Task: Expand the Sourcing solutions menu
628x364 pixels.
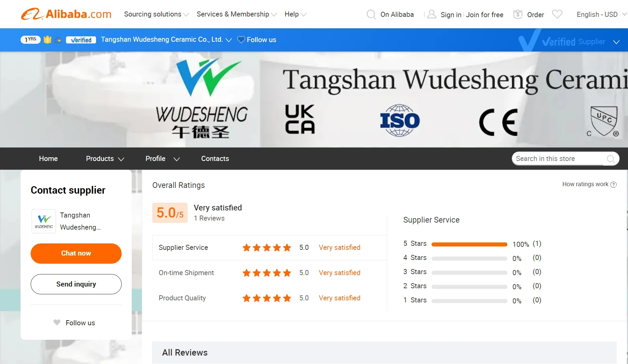Action: click(x=156, y=14)
